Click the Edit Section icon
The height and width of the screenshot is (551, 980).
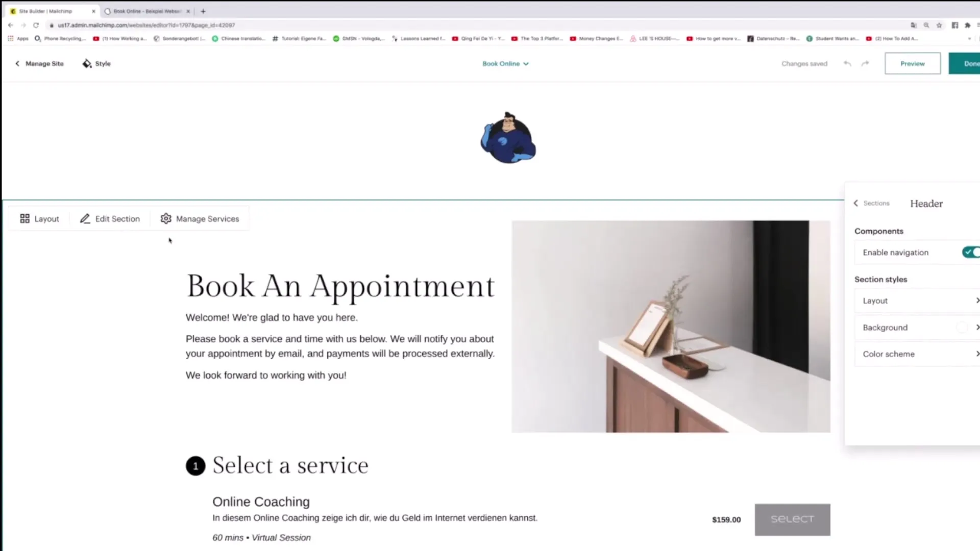[x=85, y=219]
